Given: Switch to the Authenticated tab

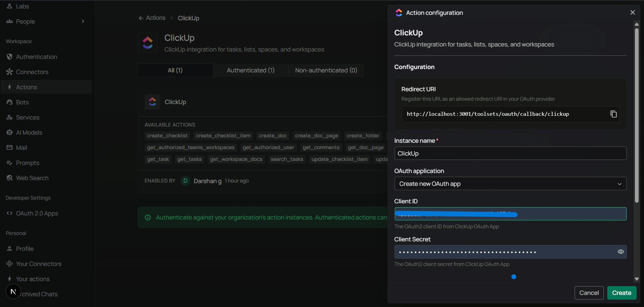Looking at the screenshot, I should coord(250,70).
